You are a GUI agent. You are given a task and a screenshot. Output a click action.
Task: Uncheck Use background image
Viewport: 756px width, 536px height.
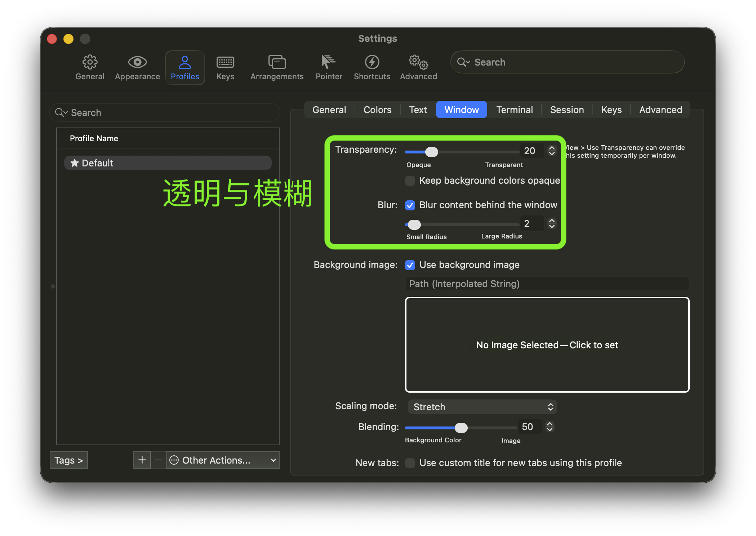(x=410, y=265)
